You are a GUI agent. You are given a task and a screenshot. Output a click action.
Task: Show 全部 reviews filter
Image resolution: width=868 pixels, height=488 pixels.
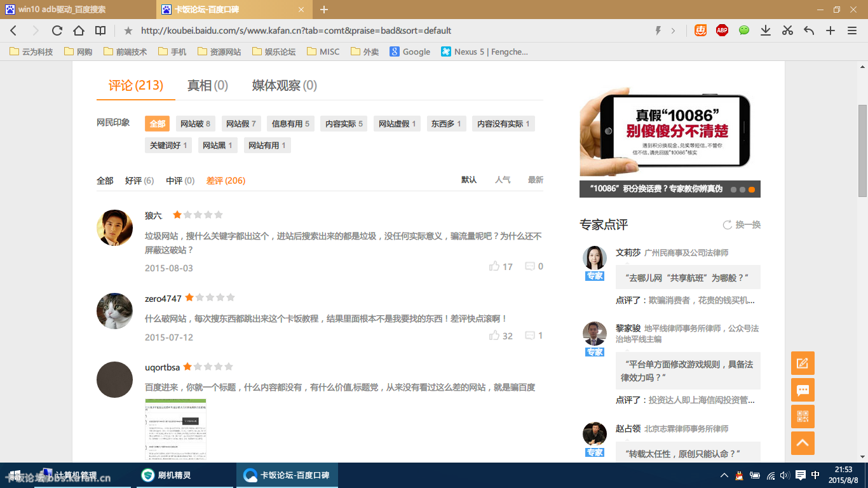coord(105,180)
